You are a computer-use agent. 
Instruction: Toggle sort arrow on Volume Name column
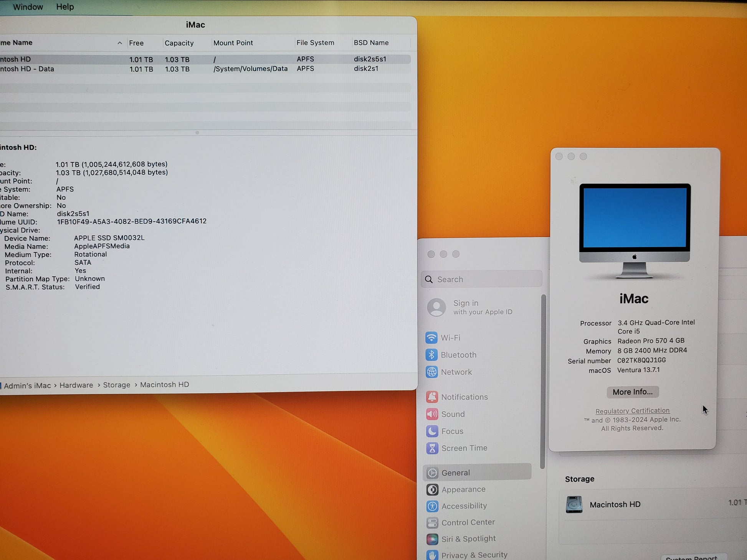(x=120, y=43)
